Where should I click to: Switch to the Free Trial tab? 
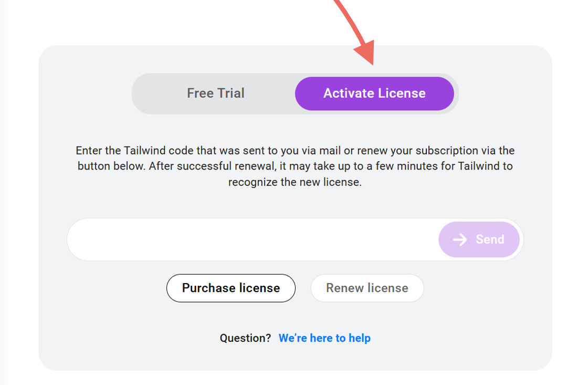point(216,93)
